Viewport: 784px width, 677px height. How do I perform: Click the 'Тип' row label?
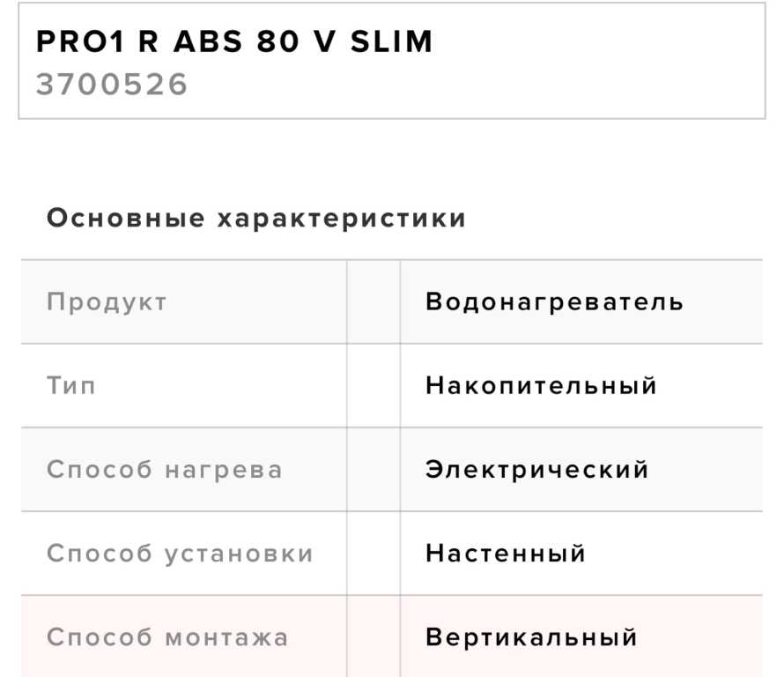[x=72, y=385]
